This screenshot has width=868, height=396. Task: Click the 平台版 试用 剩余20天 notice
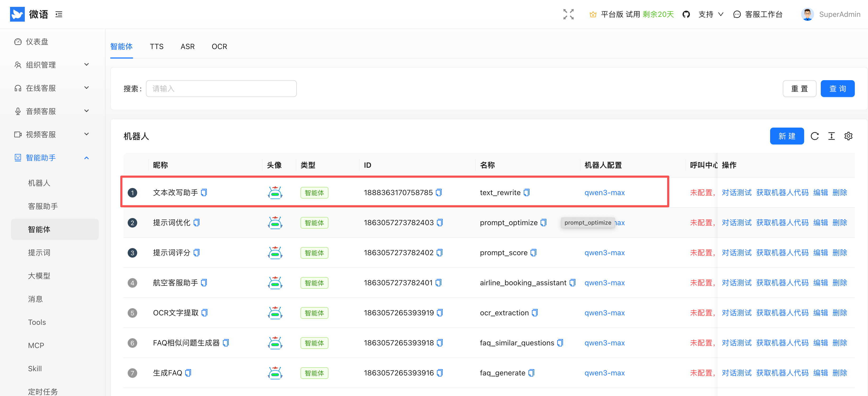click(x=637, y=14)
